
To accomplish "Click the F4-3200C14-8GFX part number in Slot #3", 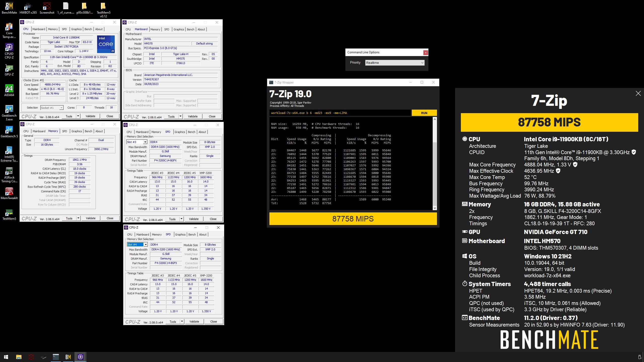I will tap(165, 160).
